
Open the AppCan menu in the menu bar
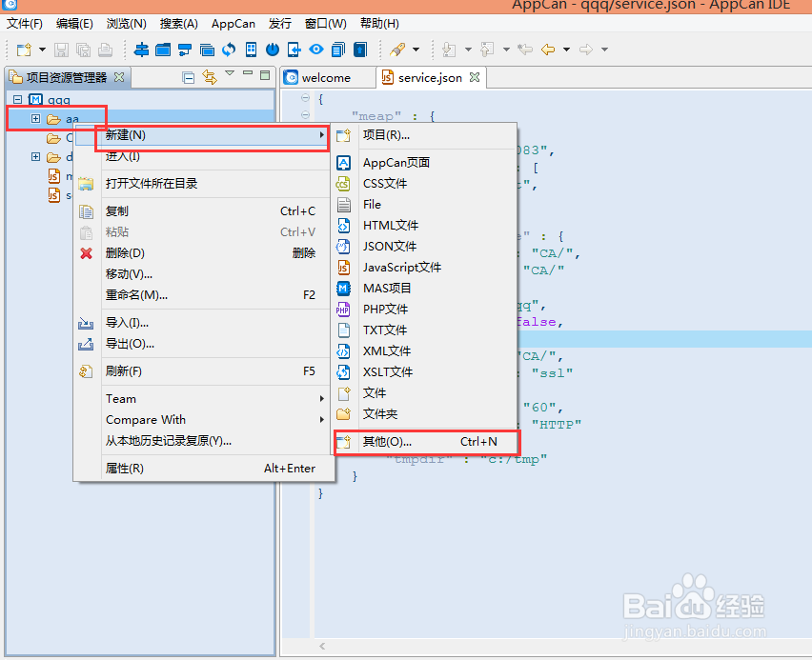tap(233, 23)
